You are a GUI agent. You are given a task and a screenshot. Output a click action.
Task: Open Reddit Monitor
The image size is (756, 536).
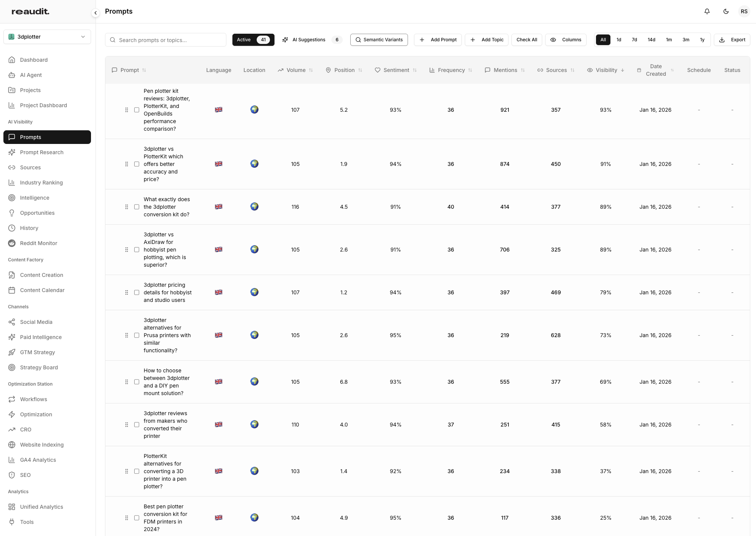click(x=47, y=243)
